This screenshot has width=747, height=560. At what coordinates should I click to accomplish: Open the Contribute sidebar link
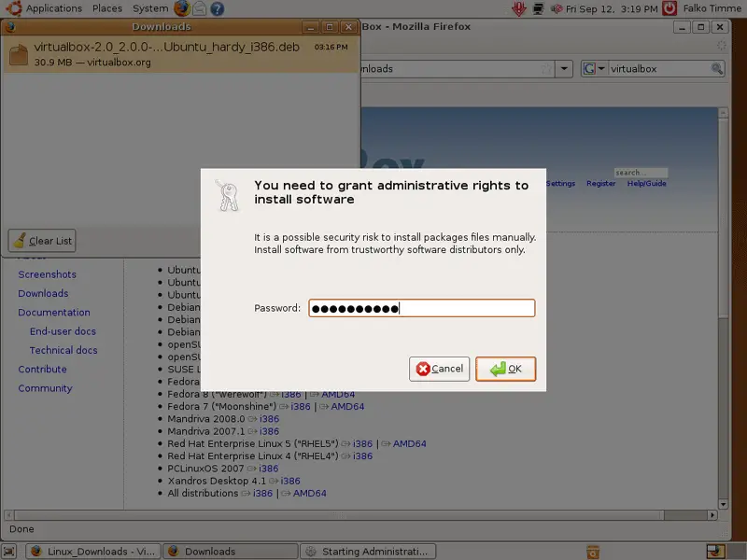click(x=42, y=369)
